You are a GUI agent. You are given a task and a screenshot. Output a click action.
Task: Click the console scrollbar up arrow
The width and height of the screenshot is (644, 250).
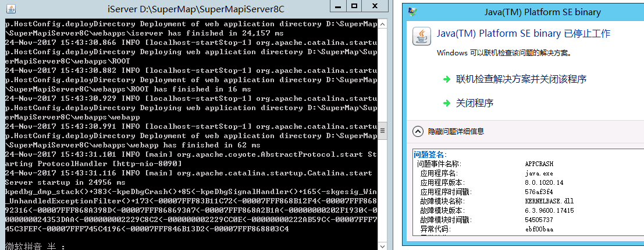coord(382,23)
